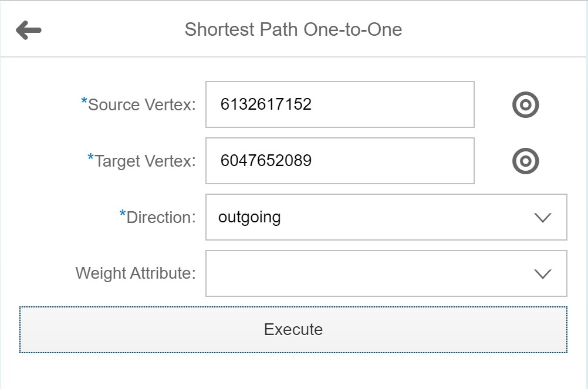
Task: Click the word outgoing in Direction
Action: 249,218
